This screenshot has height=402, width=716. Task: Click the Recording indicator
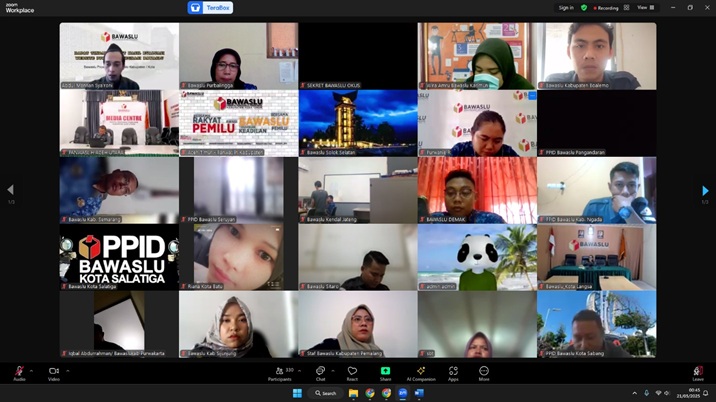[606, 8]
